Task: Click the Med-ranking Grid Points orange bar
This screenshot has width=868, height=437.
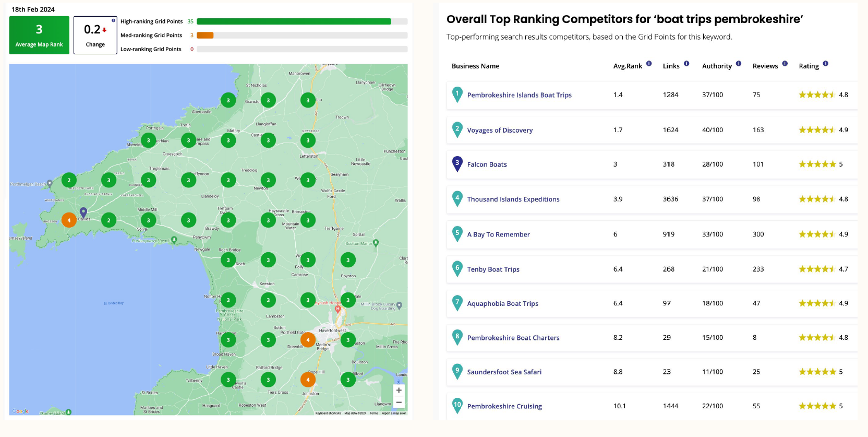Action: (x=205, y=36)
